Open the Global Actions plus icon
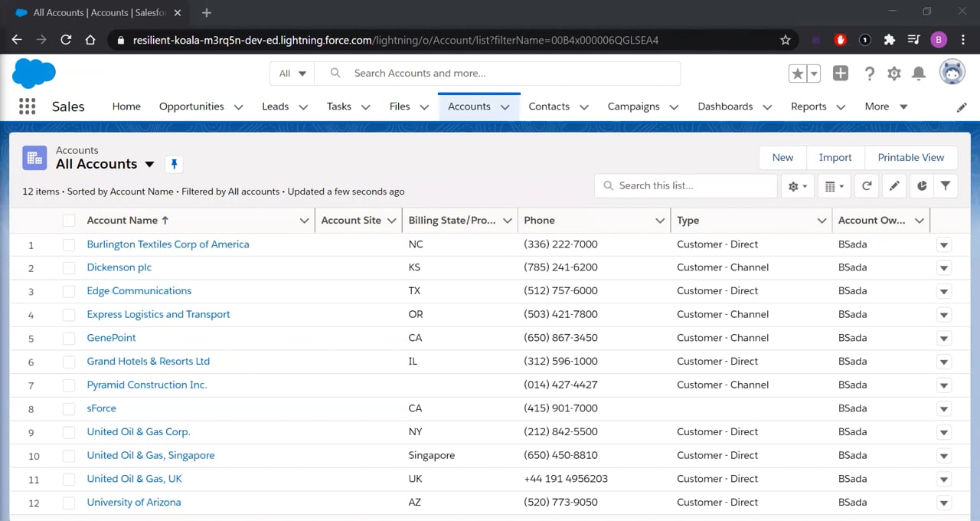Screen dimensions: 980x521 [x=841, y=74]
